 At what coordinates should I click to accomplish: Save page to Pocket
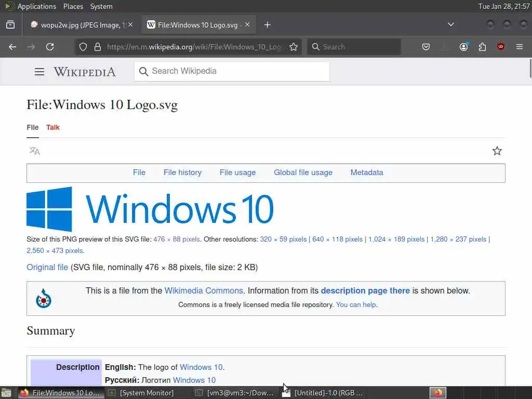[426, 47]
